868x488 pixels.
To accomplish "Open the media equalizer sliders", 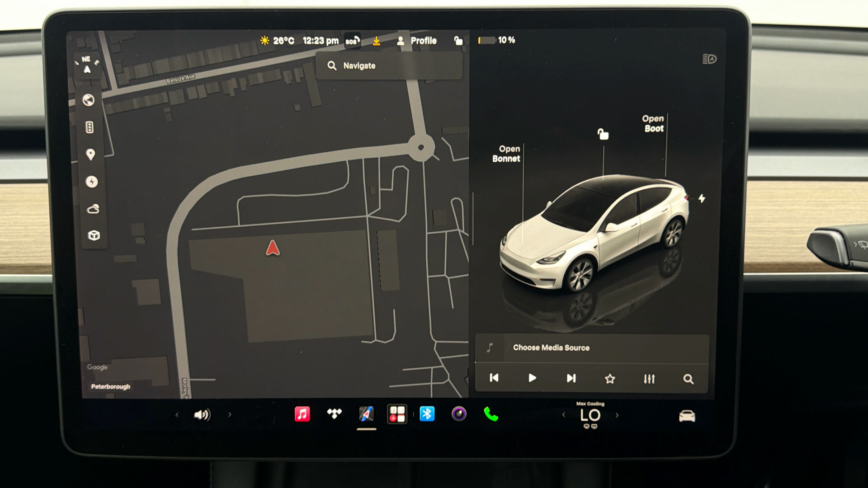I will 649,379.
